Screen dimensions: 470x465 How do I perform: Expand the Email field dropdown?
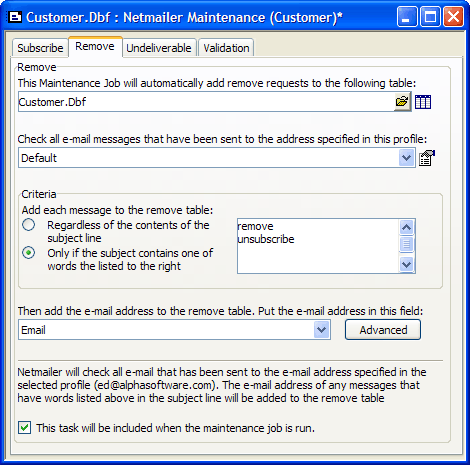(x=322, y=330)
